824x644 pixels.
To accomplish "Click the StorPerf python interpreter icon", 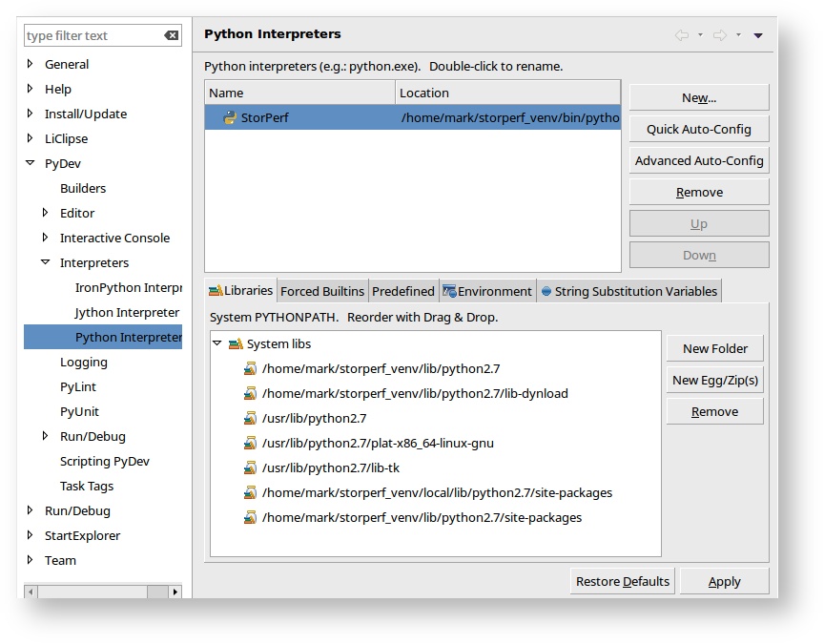I will pyautogui.click(x=230, y=118).
